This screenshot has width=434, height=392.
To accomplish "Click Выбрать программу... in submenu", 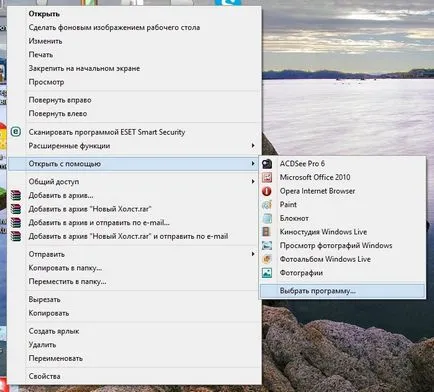I will point(343,291).
